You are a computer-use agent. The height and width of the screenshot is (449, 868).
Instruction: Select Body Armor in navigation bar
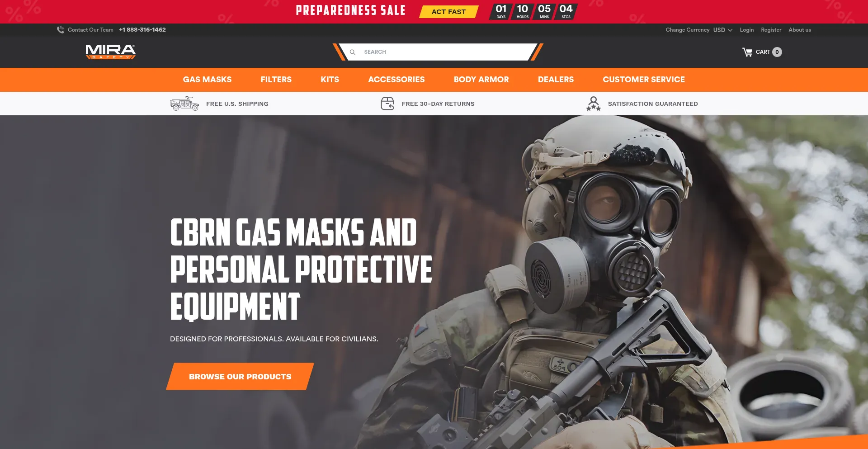pyautogui.click(x=481, y=80)
